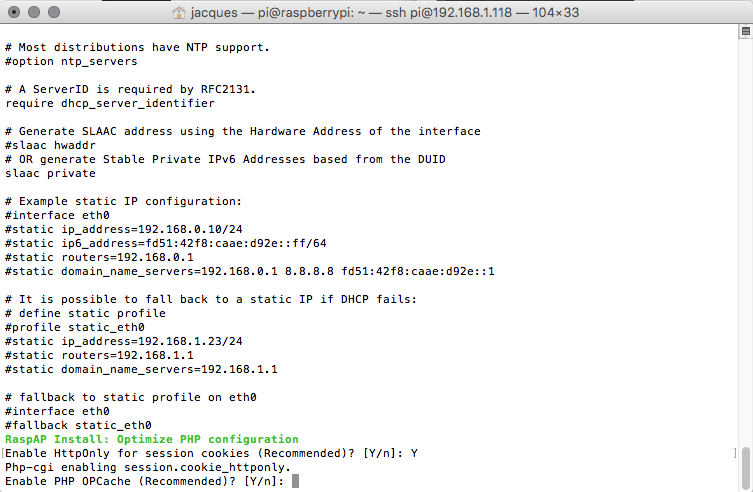Click the 8.8.8.8 DNS server address
The width and height of the screenshot is (753, 492).
(309, 271)
